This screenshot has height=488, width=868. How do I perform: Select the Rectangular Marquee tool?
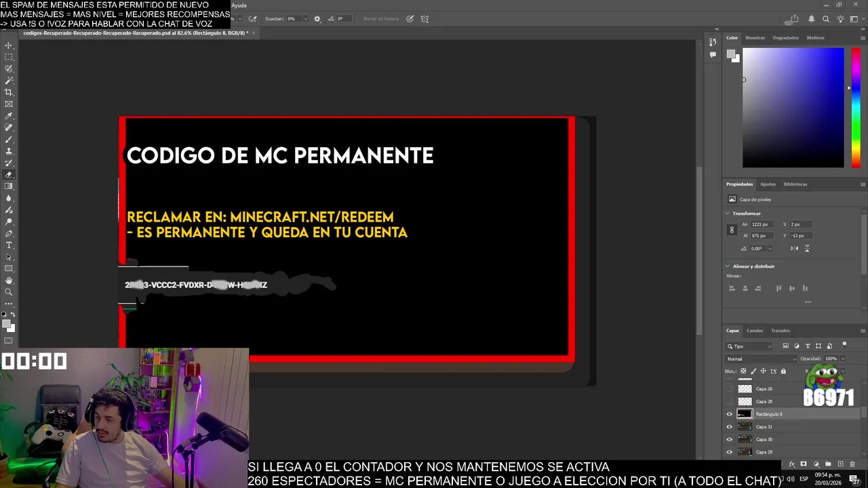[9, 57]
